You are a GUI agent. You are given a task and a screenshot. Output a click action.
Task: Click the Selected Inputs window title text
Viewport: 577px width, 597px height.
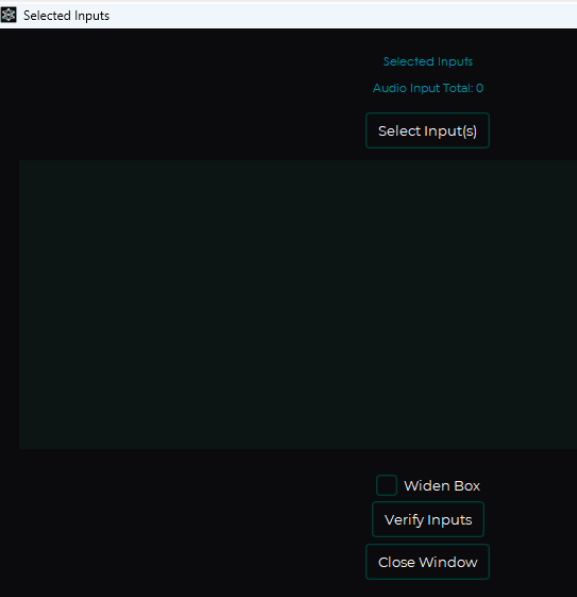66,16
